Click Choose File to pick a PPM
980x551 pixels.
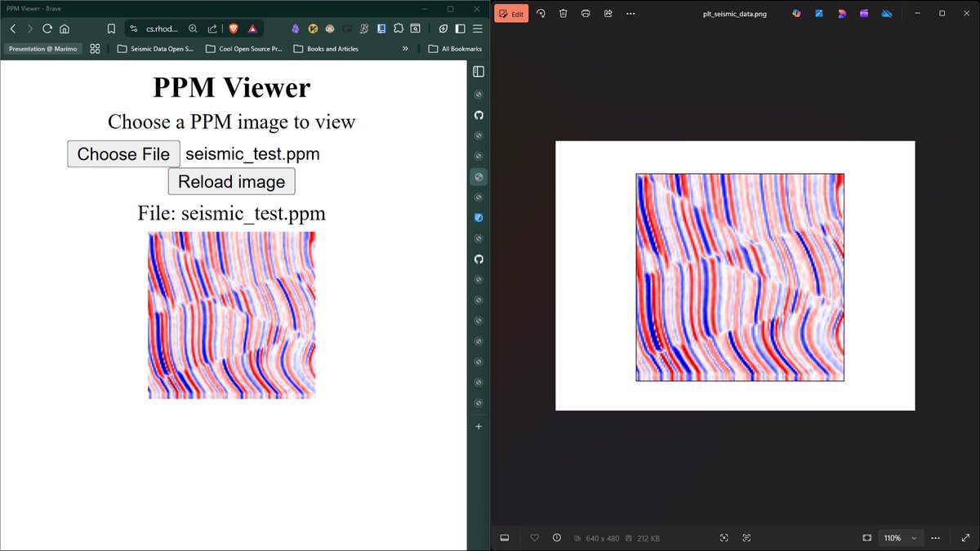pyautogui.click(x=122, y=153)
